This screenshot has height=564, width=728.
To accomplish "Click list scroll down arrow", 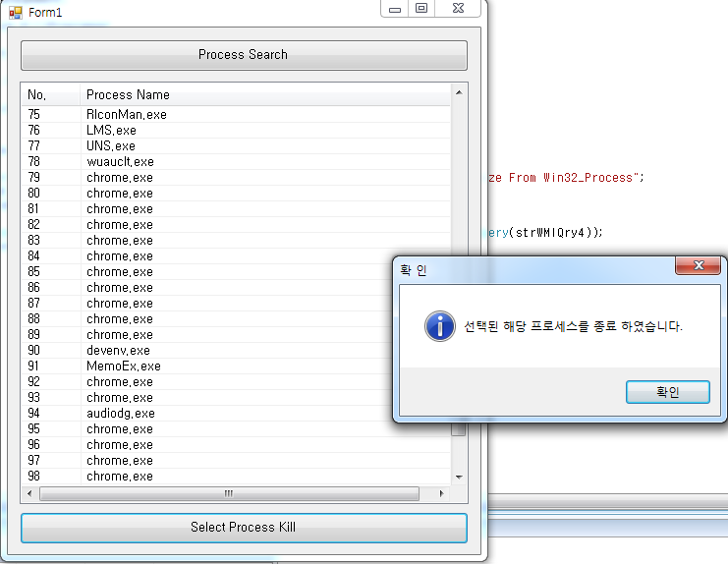I will coord(459,477).
